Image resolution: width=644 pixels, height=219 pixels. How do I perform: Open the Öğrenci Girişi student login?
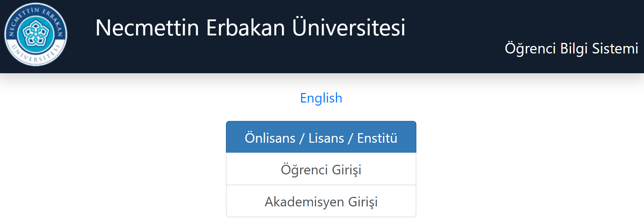321,170
